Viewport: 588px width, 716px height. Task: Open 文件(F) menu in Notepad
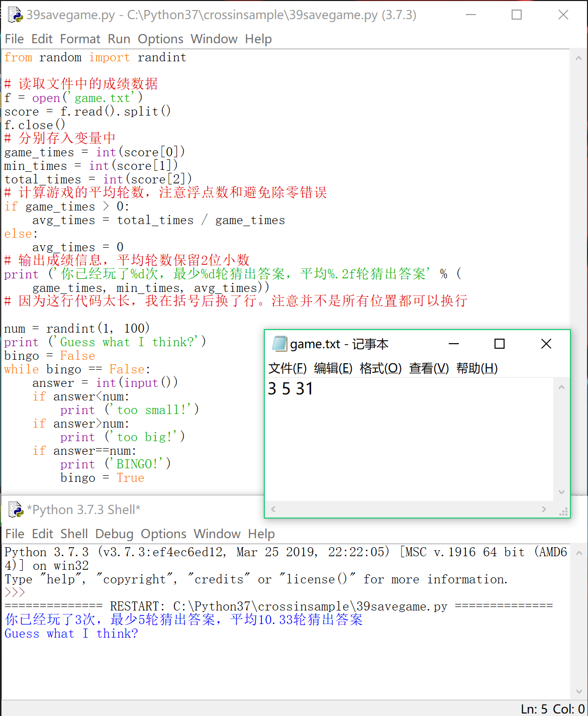pos(287,368)
